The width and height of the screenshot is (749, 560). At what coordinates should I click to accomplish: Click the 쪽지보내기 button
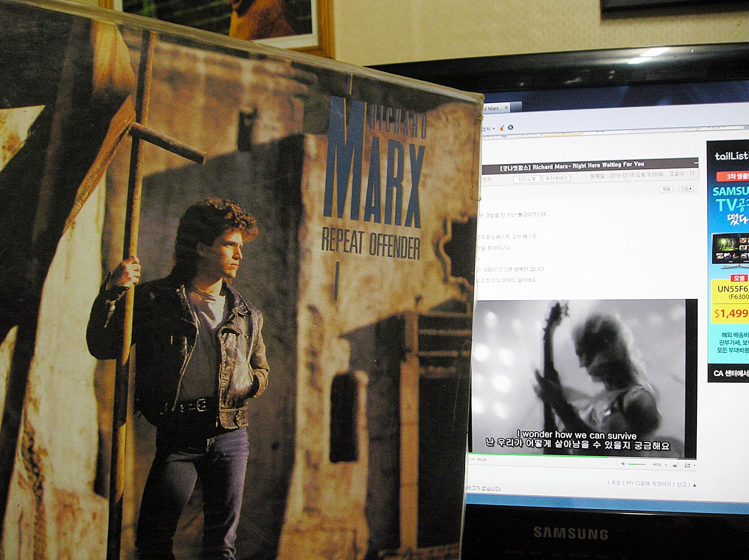[x=556, y=178]
